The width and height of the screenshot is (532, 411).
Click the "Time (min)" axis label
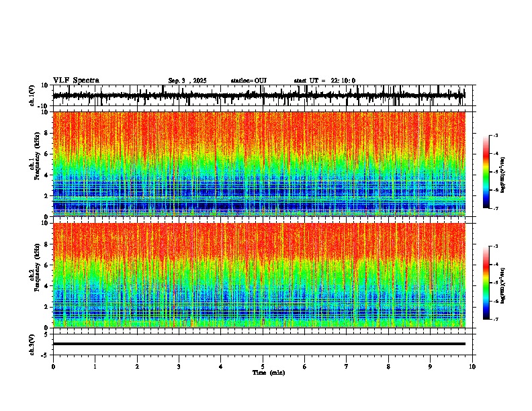pos(269,373)
